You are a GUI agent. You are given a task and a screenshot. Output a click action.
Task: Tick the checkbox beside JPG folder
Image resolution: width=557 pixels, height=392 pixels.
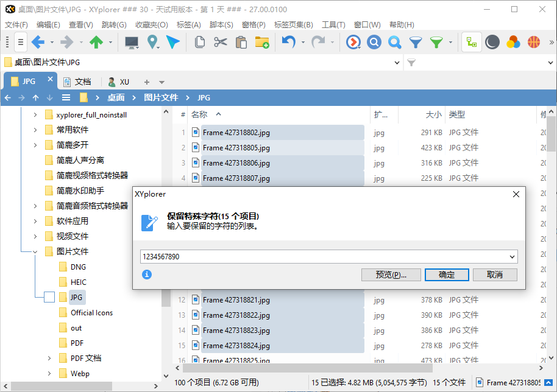(49, 296)
